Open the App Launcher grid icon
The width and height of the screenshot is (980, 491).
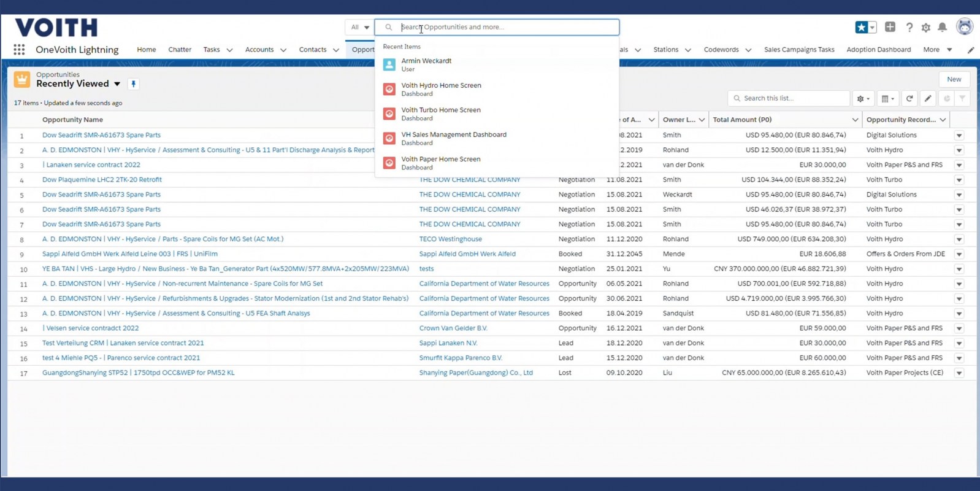19,50
